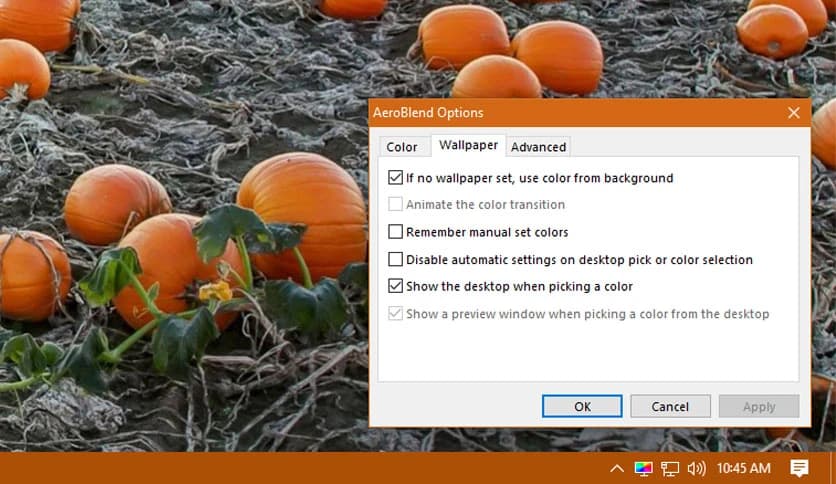Click the AeroBlend Options title bar text
The image size is (836, 484).
point(428,112)
